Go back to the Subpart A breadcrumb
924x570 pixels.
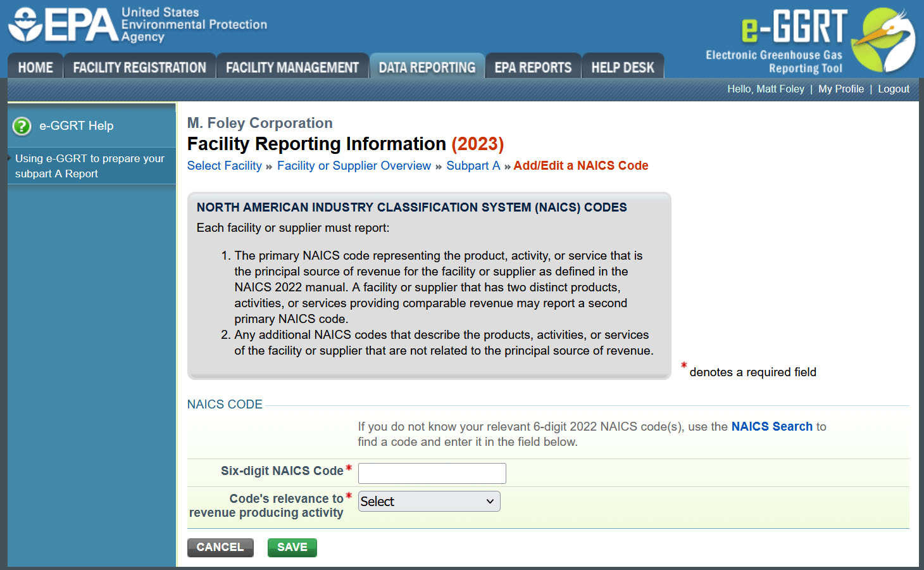(x=473, y=166)
